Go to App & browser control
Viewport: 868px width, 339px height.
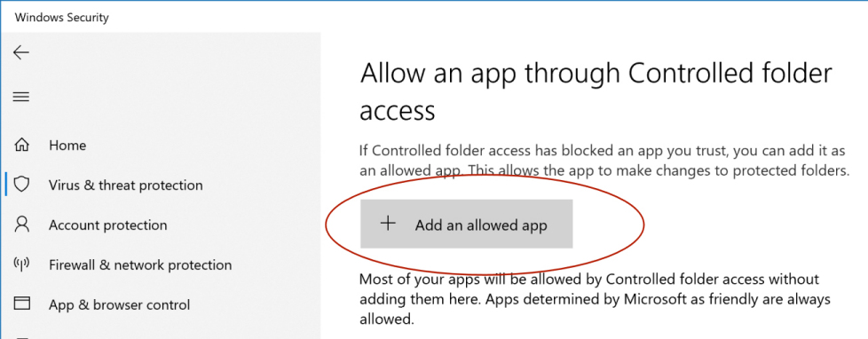coord(119,304)
